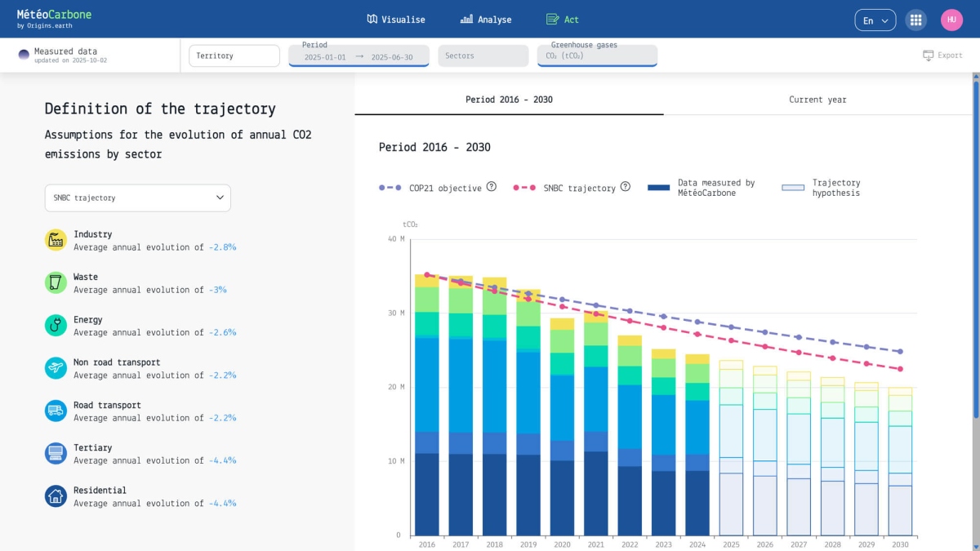Click the Industry factory icon
Viewport: 980px width, 551px height.
pos(56,240)
